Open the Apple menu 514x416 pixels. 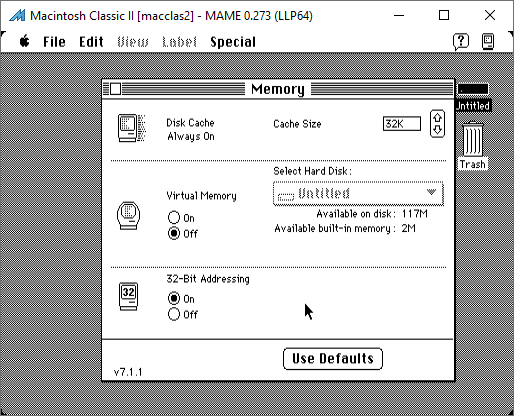tap(24, 42)
